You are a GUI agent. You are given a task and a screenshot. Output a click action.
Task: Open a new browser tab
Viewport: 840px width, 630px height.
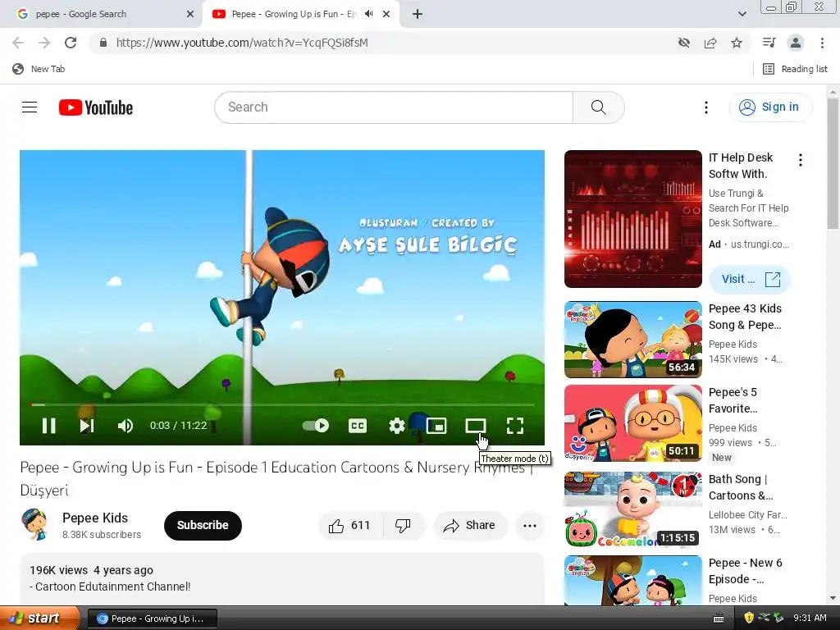click(418, 14)
